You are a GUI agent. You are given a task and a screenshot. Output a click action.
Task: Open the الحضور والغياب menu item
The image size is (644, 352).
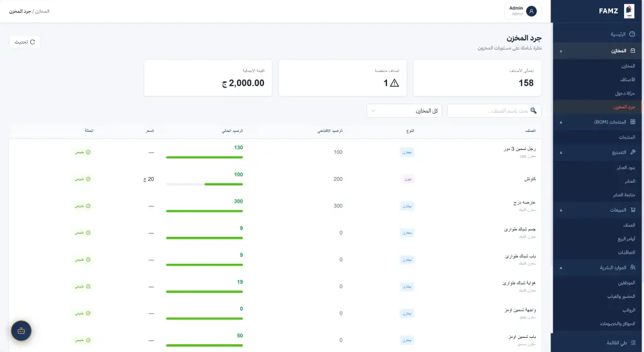point(597,296)
